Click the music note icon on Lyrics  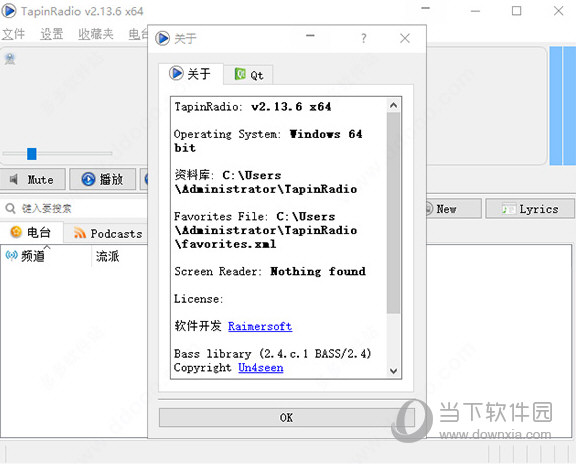click(509, 209)
